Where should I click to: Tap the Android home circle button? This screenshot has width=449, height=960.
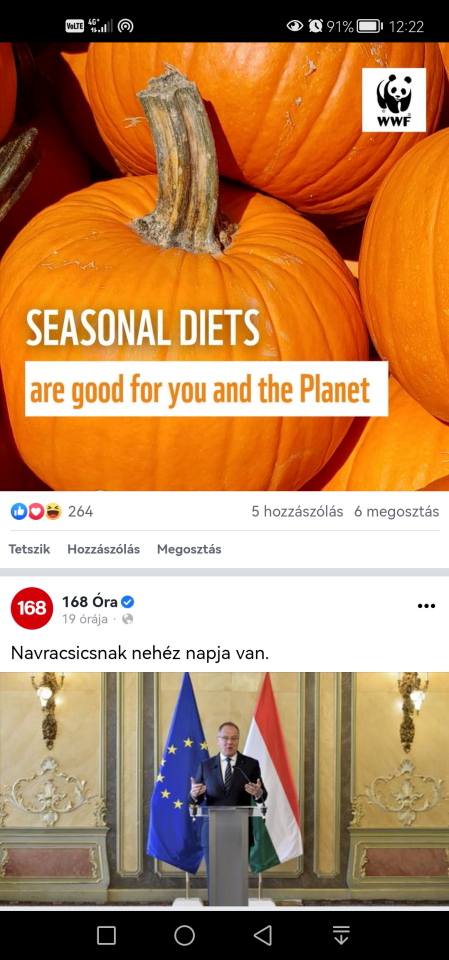tap(184, 935)
